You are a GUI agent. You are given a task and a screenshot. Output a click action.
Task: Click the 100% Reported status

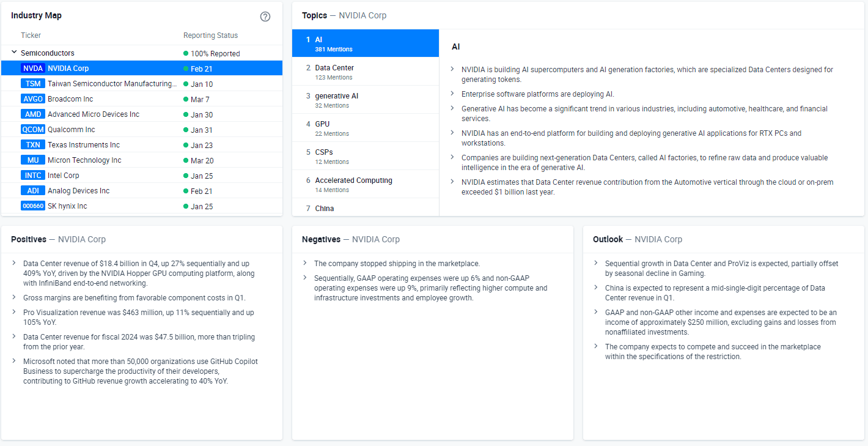(211, 53)
